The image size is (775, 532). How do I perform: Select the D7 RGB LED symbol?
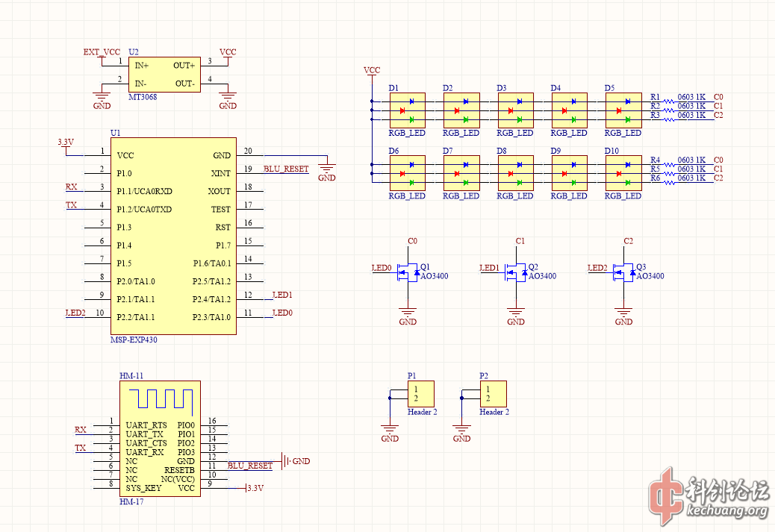point(461,173)
